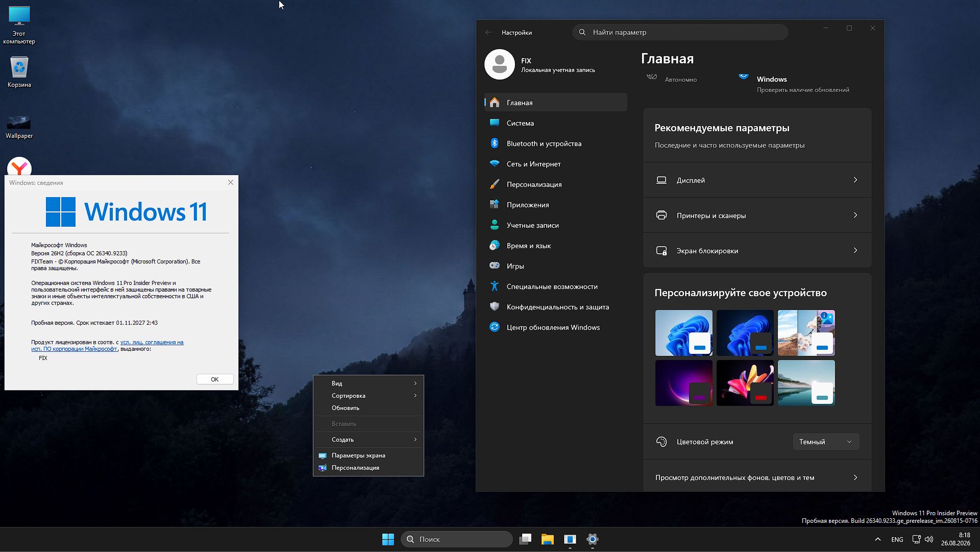
Task: Expand the Создать submenu
Action: 369,440
